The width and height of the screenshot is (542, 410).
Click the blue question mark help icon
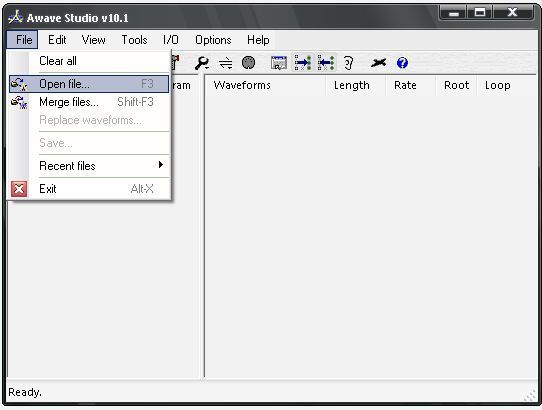[x=402, y=63]
